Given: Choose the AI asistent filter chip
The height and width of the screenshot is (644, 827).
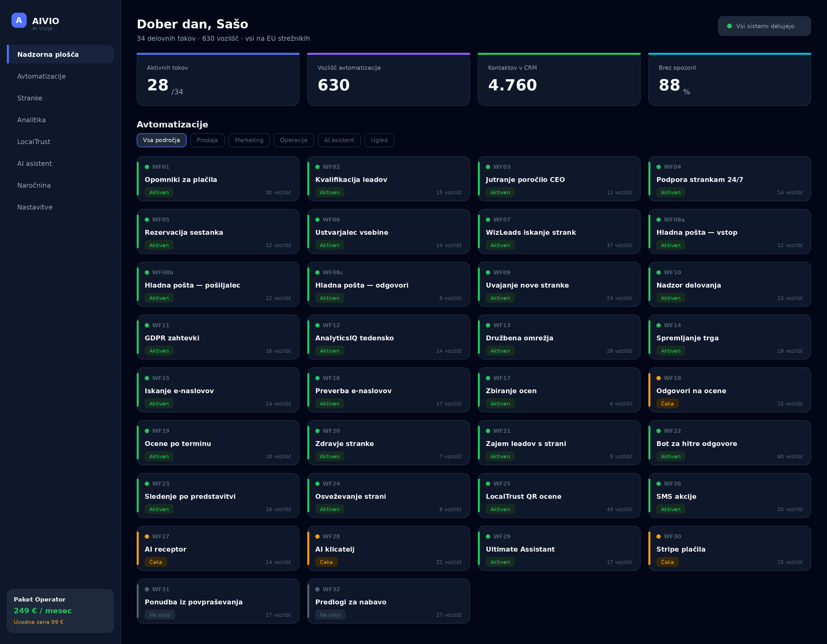Looking at the screenshot, I should pos(339,140).
